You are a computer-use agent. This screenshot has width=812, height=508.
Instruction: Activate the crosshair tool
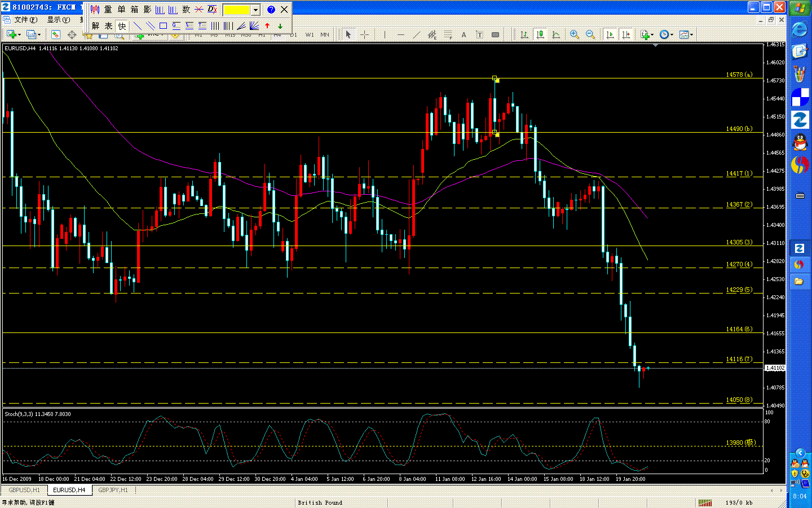[x=364, y=34]
